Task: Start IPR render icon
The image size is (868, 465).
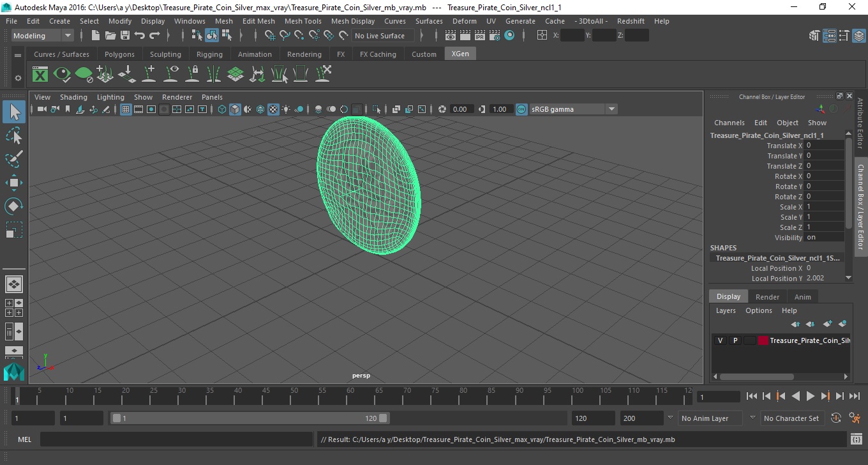Action: (480, 36)
